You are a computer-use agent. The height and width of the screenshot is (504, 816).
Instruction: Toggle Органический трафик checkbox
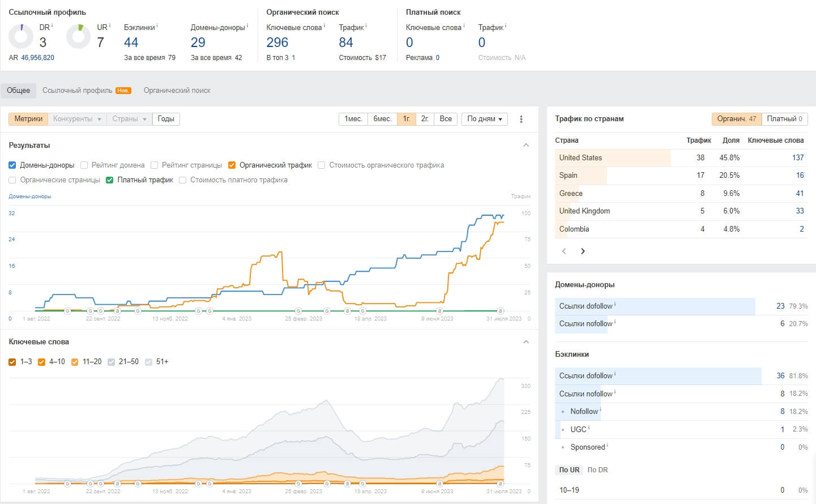tap(232, 165)
